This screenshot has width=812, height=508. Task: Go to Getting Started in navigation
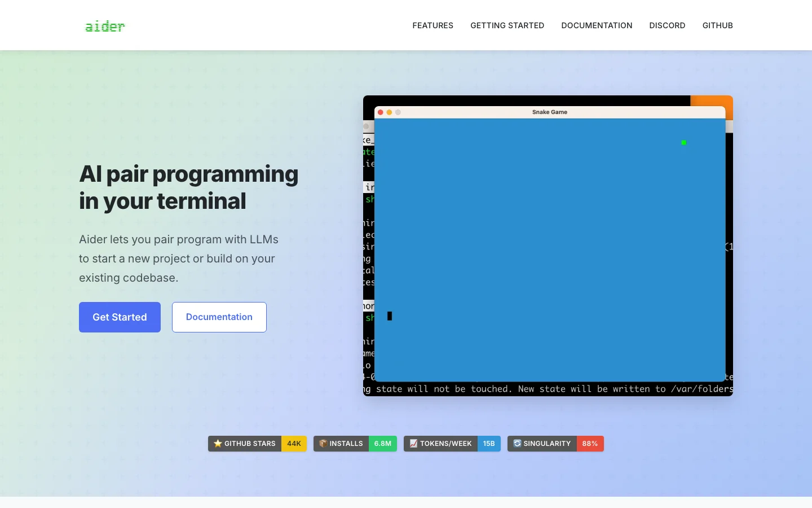tap(507, 25)
